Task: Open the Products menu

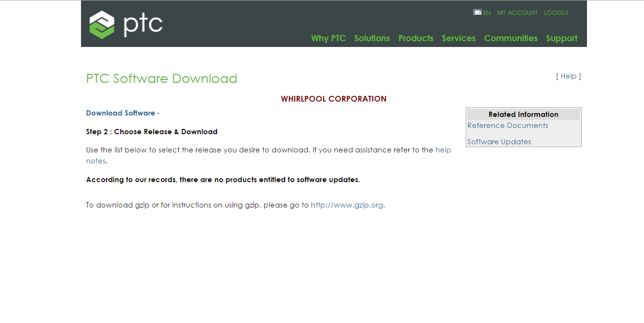Action: pos(416,38)
